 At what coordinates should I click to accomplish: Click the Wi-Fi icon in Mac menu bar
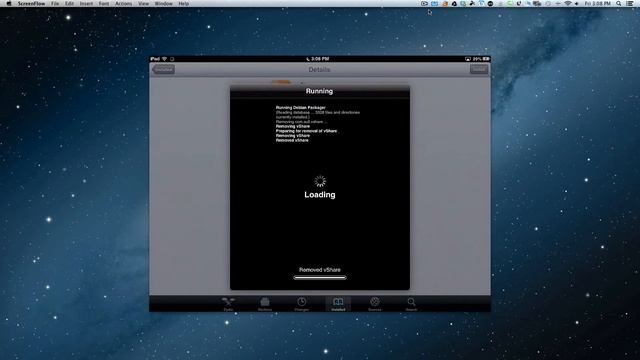pos(568,3)
